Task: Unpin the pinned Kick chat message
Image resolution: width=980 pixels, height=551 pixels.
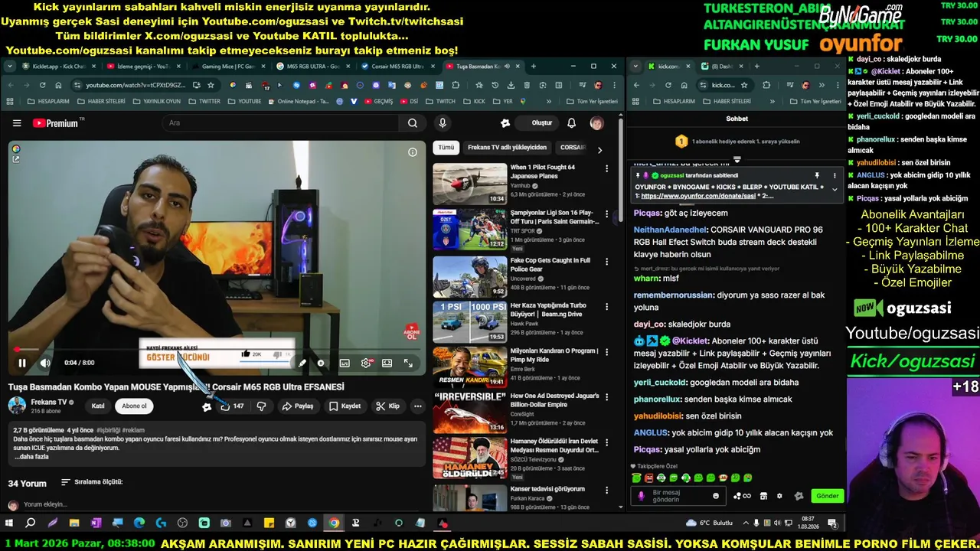Action: [817, 175]
